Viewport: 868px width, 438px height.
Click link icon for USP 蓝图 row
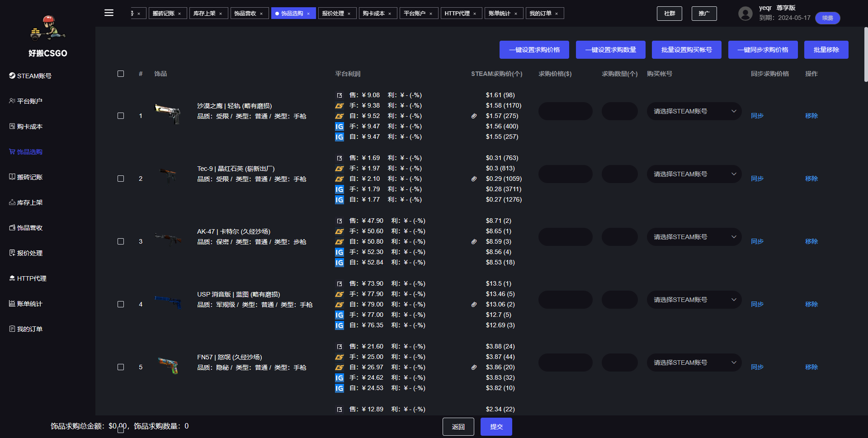click(474, 305)
